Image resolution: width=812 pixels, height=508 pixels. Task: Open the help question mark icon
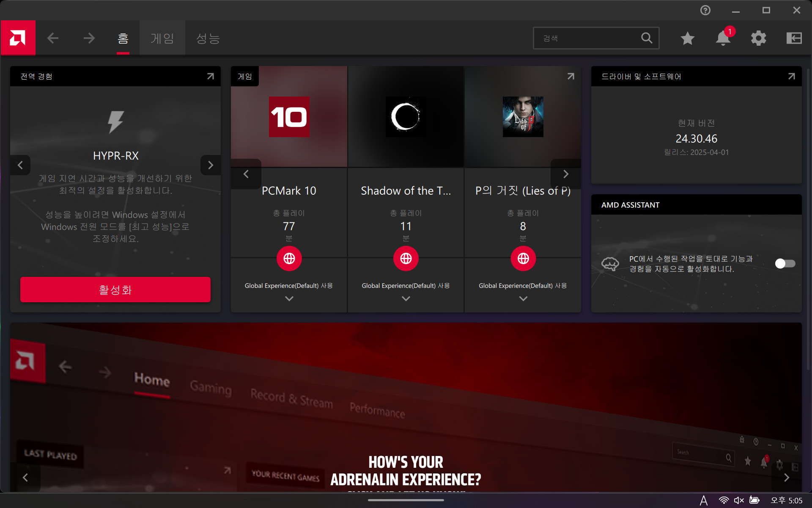pos(705,10)
